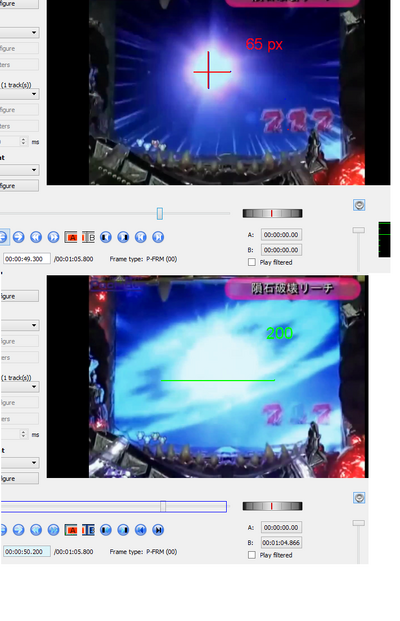Screen dimensions: 400x621
Task: Go to first frame in lower player
Action: [x=140, y=530]
